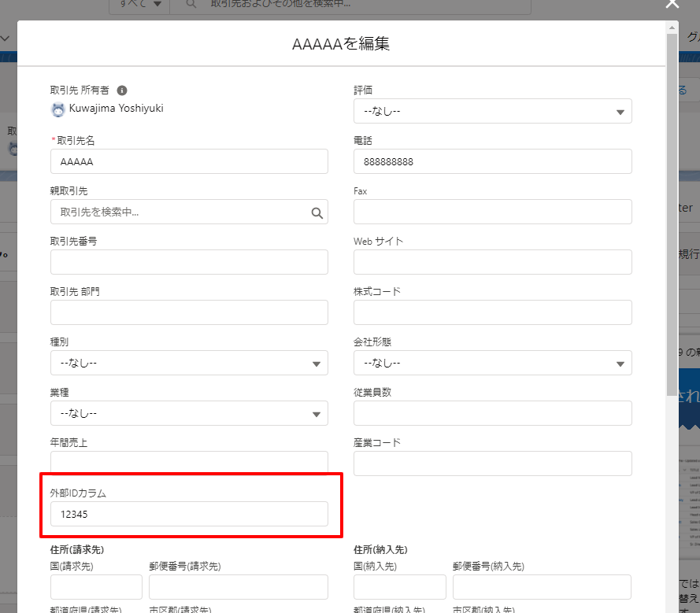Open the 会社形態 dropdown
The image size is (700, 613).
(492, 364)
